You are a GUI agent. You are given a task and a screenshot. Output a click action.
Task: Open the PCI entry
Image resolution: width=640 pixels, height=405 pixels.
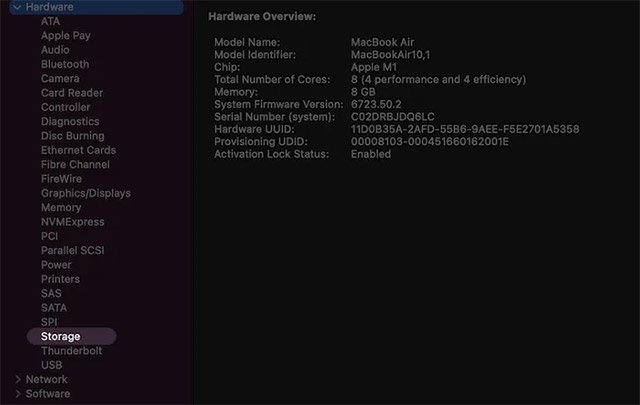49,236
